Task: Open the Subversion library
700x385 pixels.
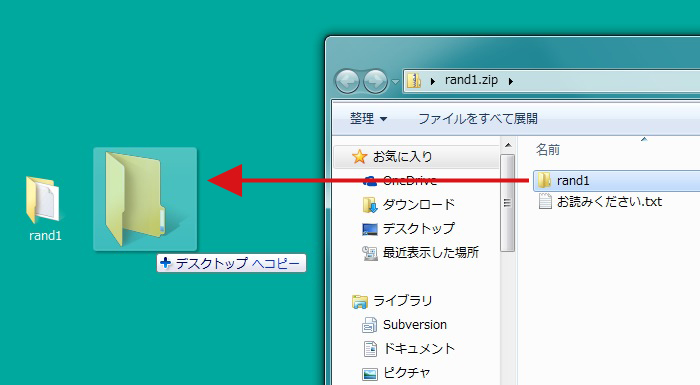Action: pyautogui.click(x=414, y=325)
